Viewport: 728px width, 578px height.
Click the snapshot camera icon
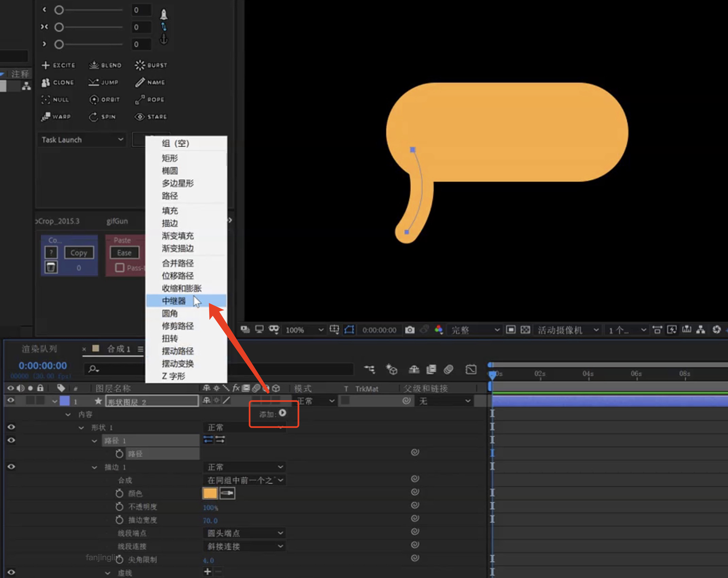pos(410,330)
